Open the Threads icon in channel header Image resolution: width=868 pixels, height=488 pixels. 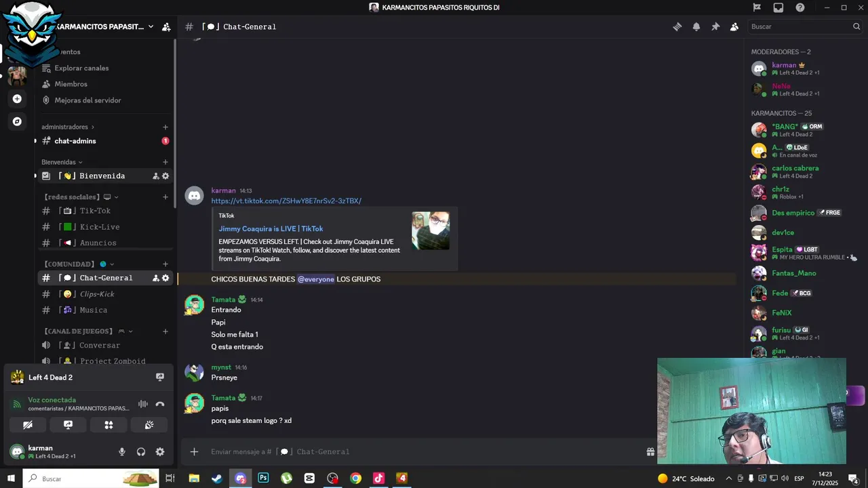[x=677, y=26]
